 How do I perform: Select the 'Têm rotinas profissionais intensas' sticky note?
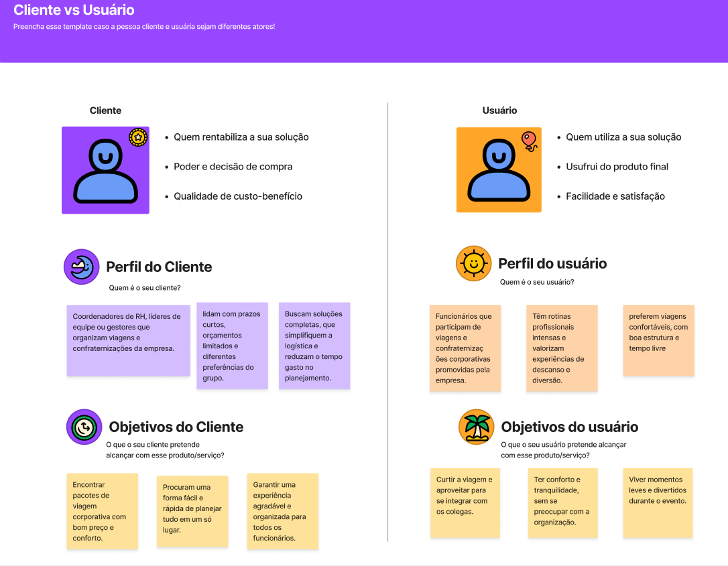pyautogui.click(x=562, y=348)
